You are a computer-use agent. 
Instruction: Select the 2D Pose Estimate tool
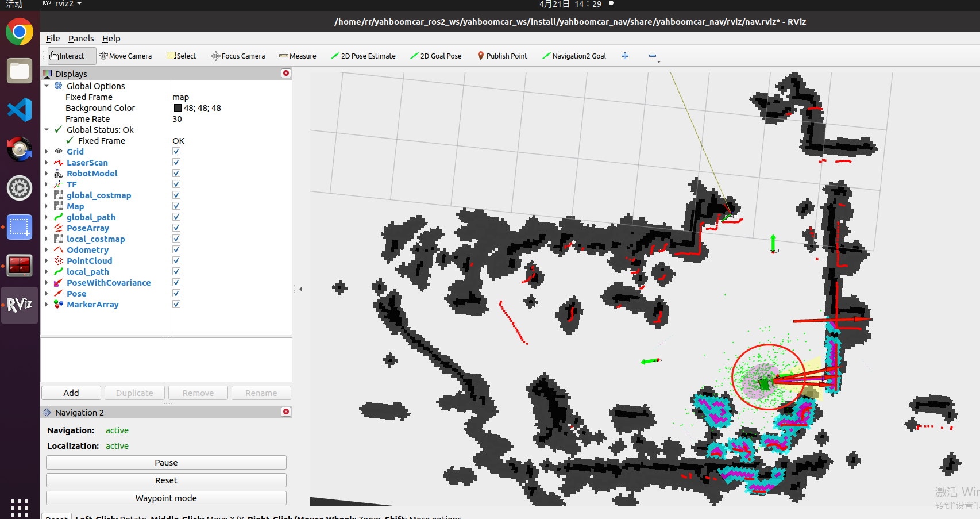coord(363,56)
